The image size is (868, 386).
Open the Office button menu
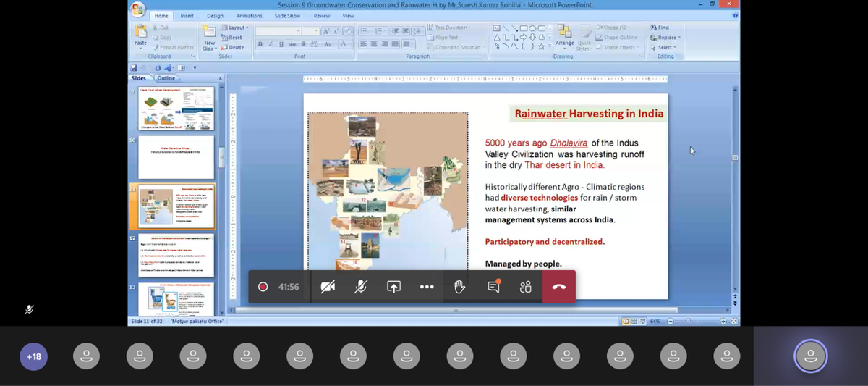[137, 9]
